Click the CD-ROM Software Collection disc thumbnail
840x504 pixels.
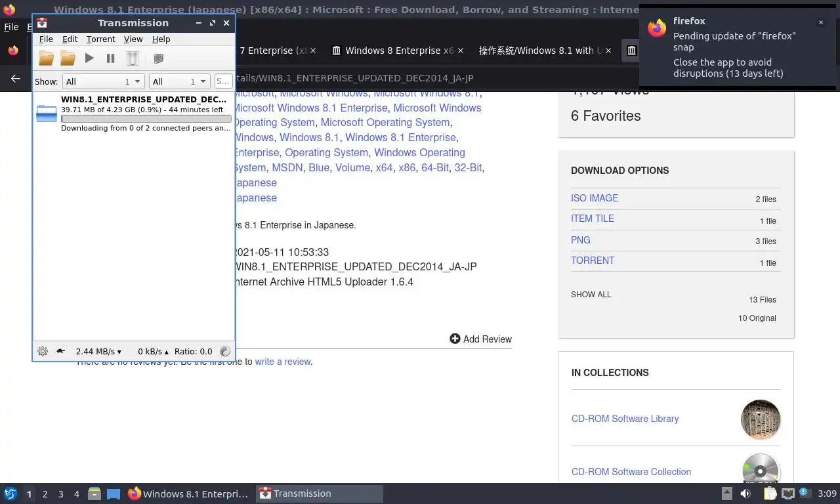click(761, 469)
